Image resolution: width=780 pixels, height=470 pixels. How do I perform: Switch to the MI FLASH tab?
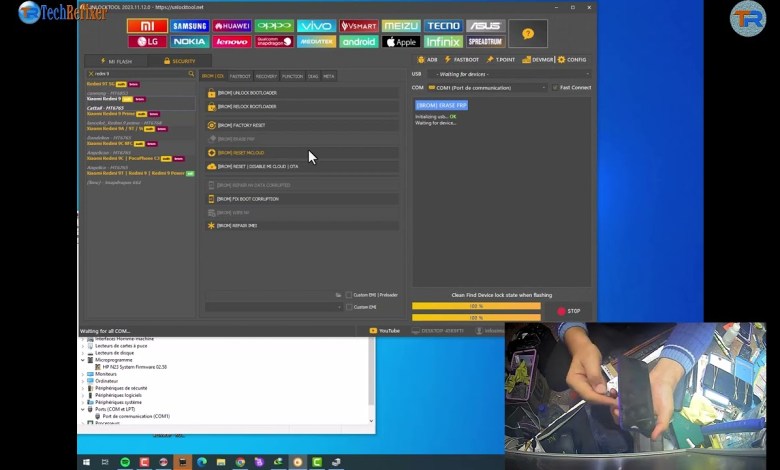click(116, 61)
